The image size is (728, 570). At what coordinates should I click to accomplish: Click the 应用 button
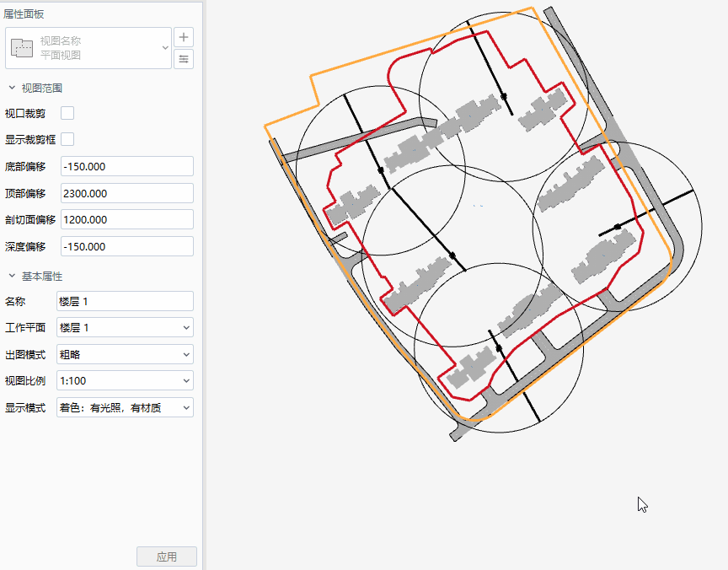pyautogui.click(x=167, y=557)
